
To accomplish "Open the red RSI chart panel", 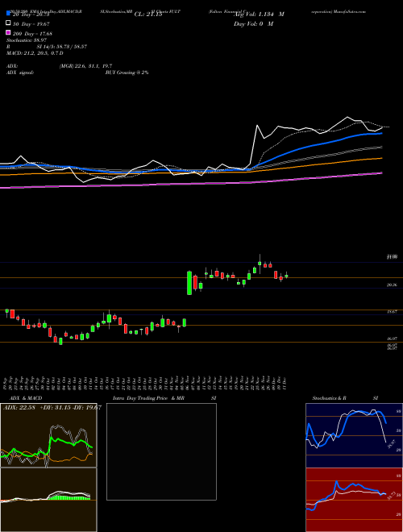I will pos(354,500).
